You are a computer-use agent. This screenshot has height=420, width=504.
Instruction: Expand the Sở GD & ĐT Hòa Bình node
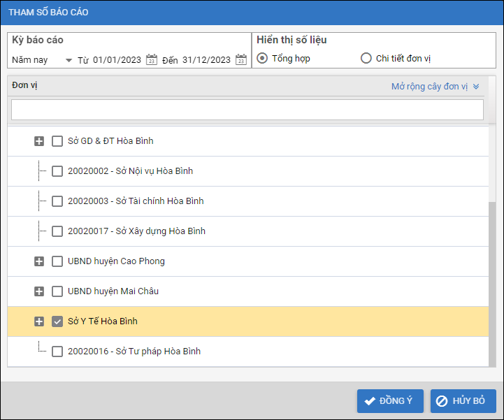point(39,141)
